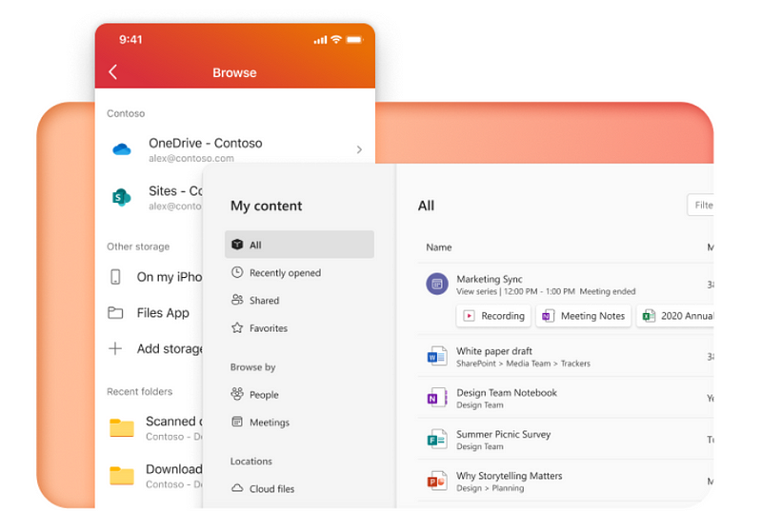Click the PowerPoint icon for Why Storytelling Matters

437,481
